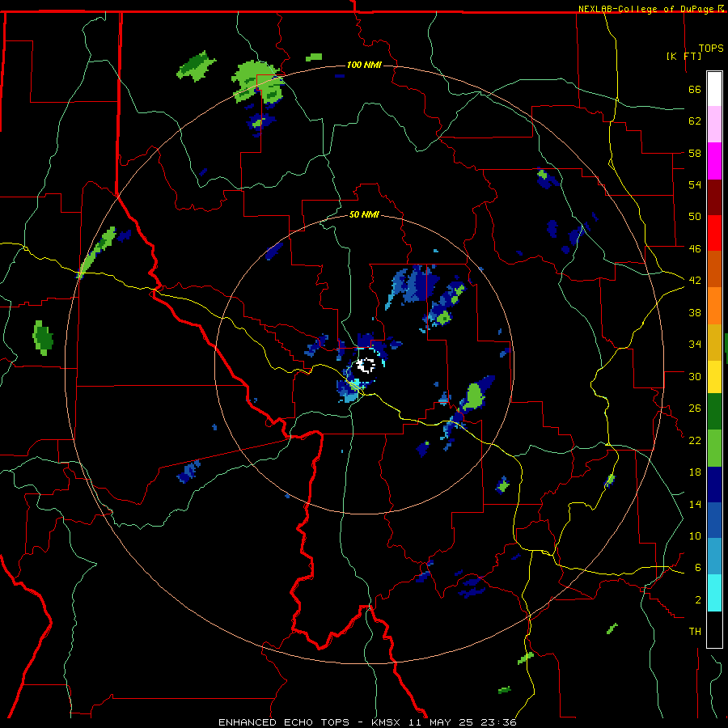Image resolution: width=728 pixels, height=728 pixels.
Task: Click the '11 MAY 25' date in caption
Action: tap(440, 722)
